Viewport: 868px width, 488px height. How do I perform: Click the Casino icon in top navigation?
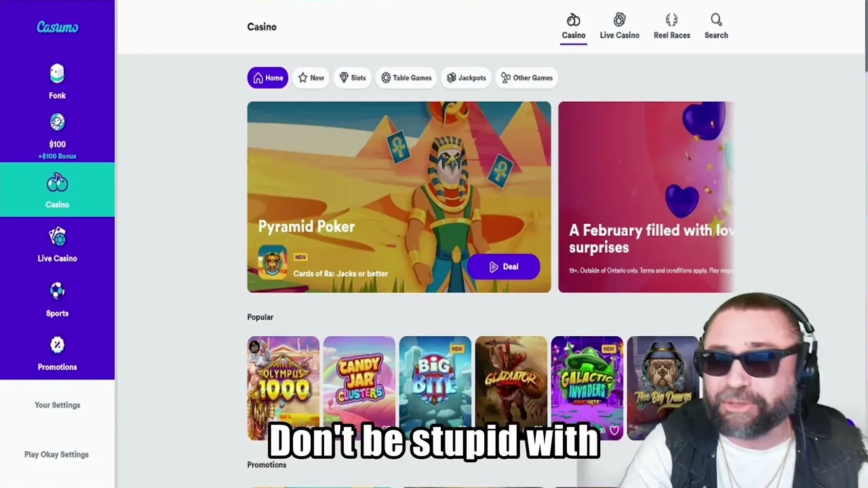pyautogui.click(x=574, y=20)
